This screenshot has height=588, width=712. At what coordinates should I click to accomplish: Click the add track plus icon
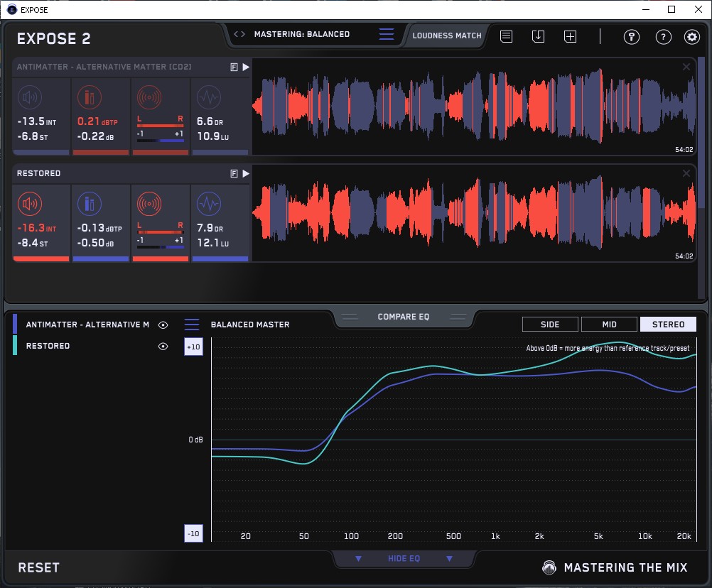click(x=570, y=36)
